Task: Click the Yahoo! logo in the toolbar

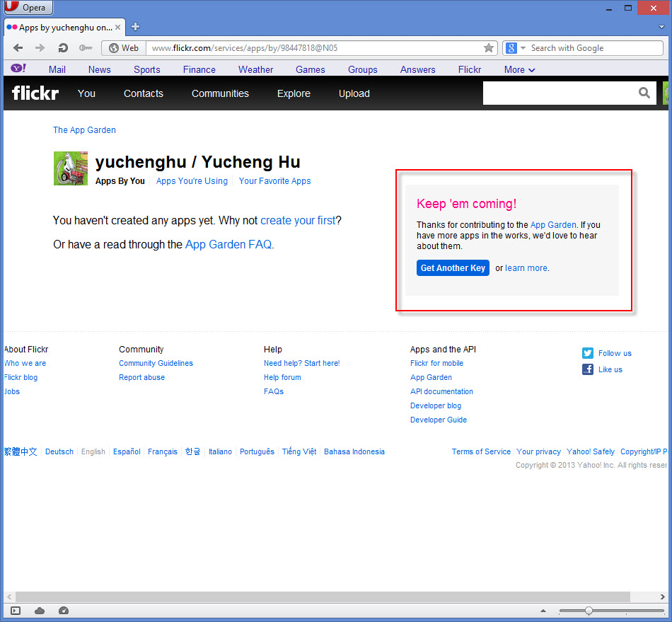Action: click(18, 68)
